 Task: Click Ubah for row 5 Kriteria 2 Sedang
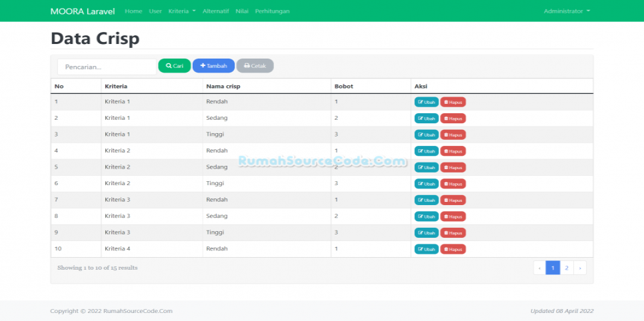click(426, 167)
